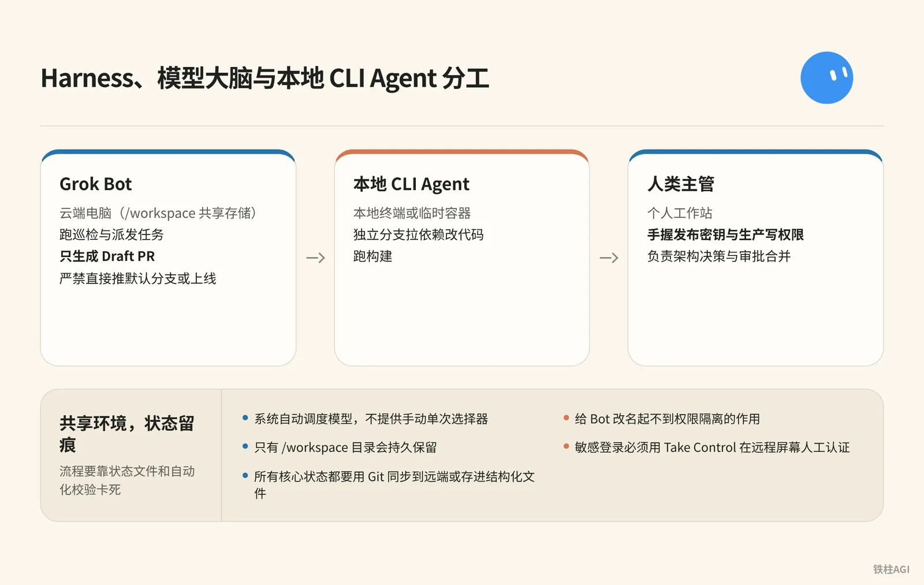The height and width of the screenshot is (585, 924).
Task: Click bold "手握发布密钥与生产写权限" text
Action: 725,234
